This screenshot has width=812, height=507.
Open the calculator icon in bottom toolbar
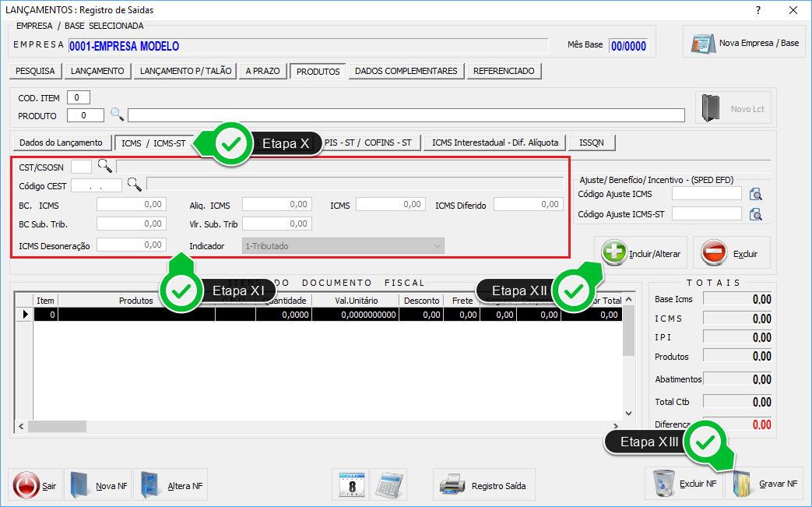click(x=388, y=485)
